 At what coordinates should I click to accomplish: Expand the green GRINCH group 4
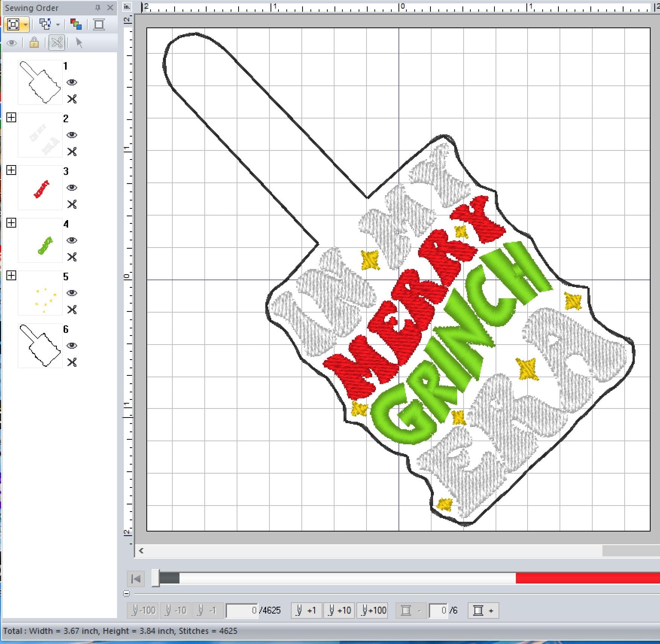[x=11, y=223]
